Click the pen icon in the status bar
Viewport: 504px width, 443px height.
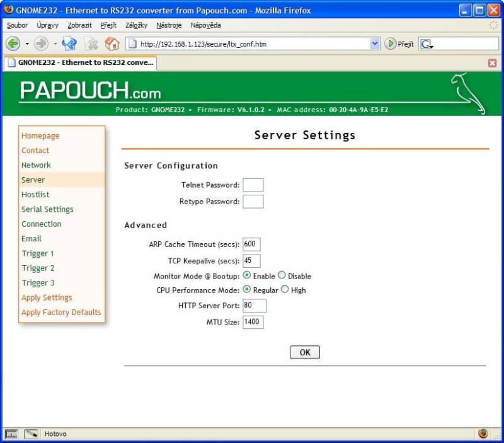click(x=30, y=433)
